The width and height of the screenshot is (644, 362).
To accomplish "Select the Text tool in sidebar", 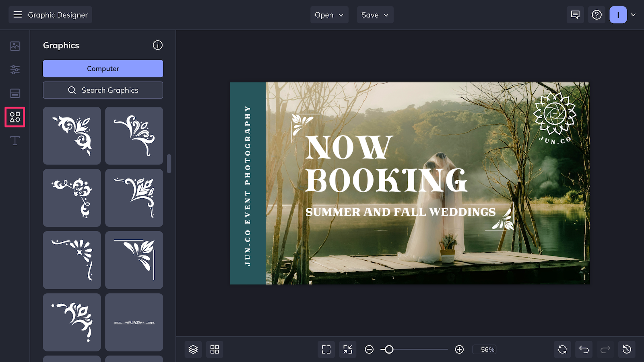I will [14, 140].
